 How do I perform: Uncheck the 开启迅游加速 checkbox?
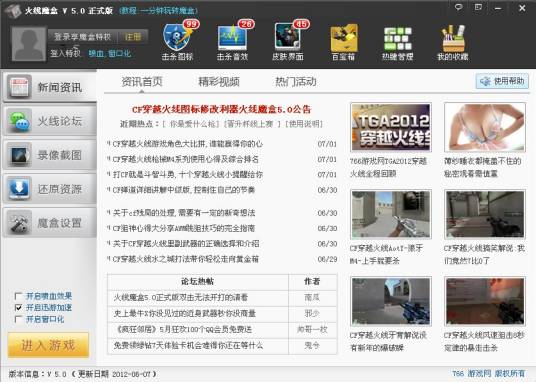coord(18,307)
